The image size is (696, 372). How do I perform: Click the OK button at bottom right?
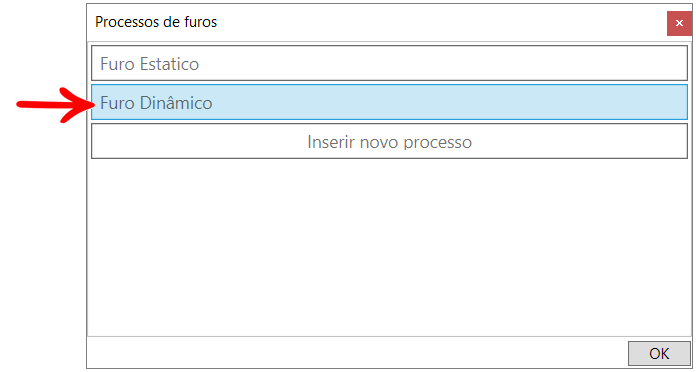coord(659,353)
